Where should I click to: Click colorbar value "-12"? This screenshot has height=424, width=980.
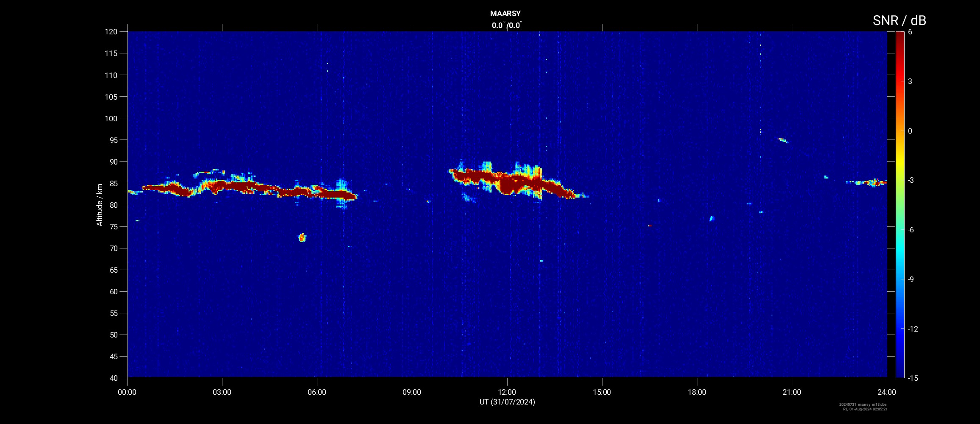pos(913,329)
